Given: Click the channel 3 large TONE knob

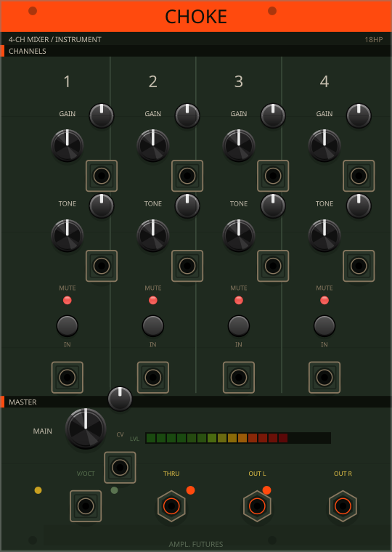Looking at the screenshot, I should pyautogui.click(x=239, y=235).
